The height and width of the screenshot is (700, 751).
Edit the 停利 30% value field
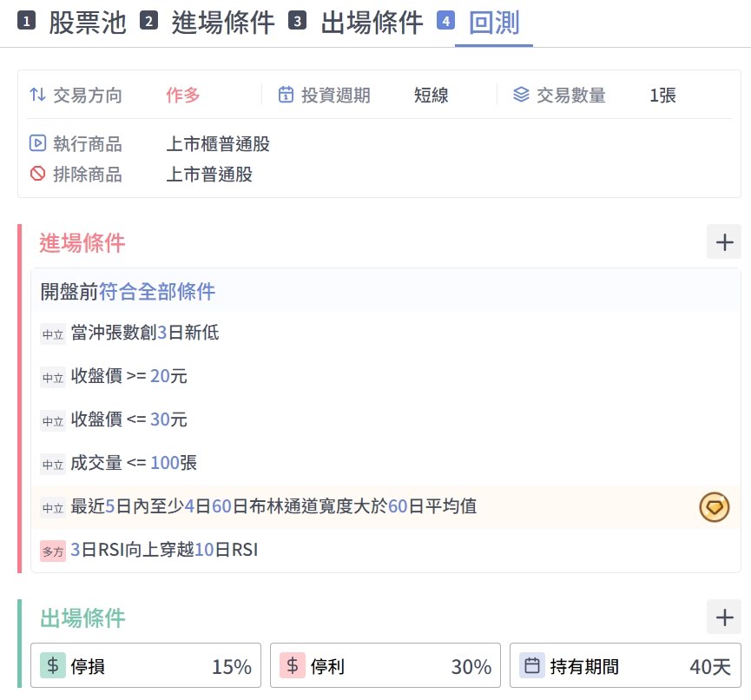tap(471, 667)
